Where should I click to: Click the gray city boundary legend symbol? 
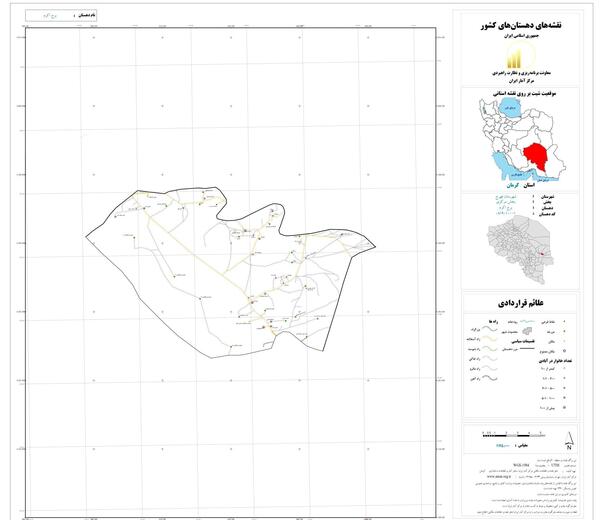pos(529,331)
